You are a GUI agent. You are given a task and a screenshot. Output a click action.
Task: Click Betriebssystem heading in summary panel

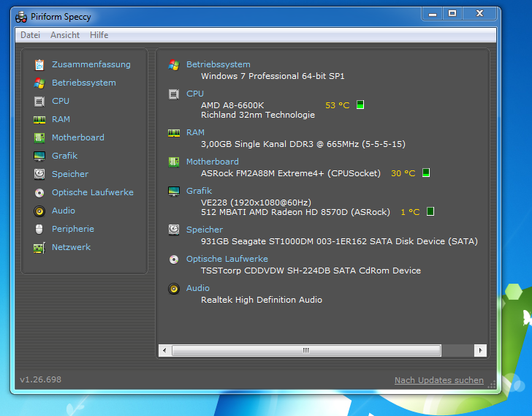coord(218,64)
